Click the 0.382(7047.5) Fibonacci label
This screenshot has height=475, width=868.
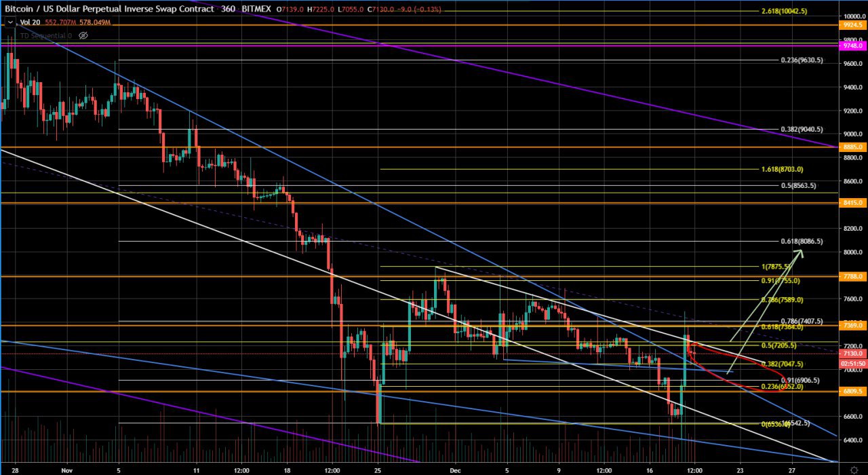[x=783, y=364]
